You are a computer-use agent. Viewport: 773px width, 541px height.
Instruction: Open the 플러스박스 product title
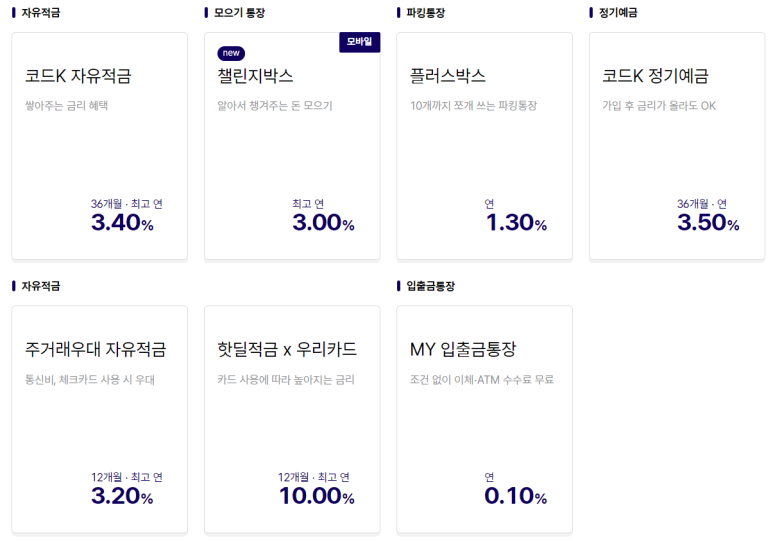click(448, 76)
